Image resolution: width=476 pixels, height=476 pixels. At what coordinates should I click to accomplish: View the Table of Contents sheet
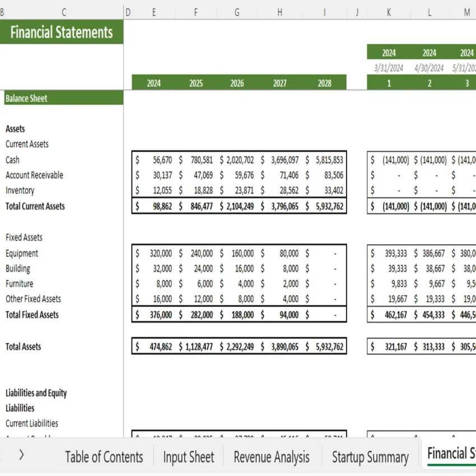104,457
